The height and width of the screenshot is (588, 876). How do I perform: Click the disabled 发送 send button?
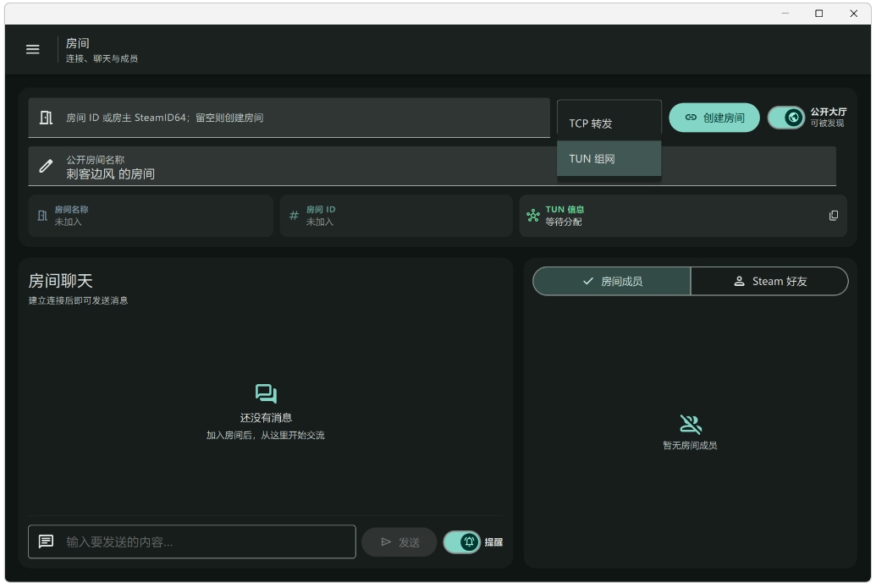pos(399,541)
